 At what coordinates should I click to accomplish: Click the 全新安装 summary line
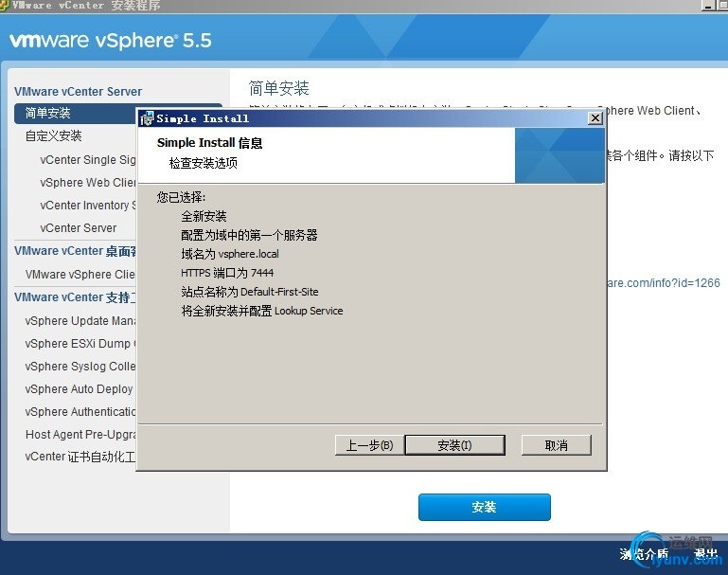(x=204, y=216)
